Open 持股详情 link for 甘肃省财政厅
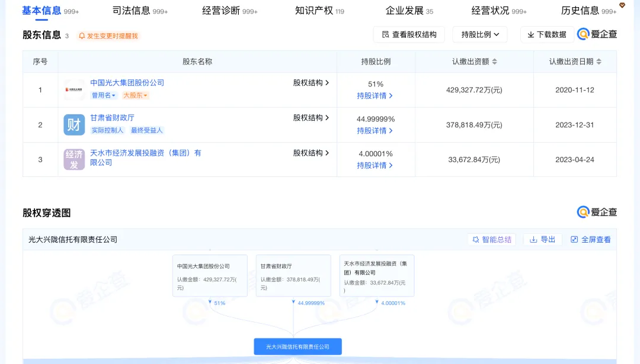The height and width of the screenshot is (364, 640). pos(375,131)
